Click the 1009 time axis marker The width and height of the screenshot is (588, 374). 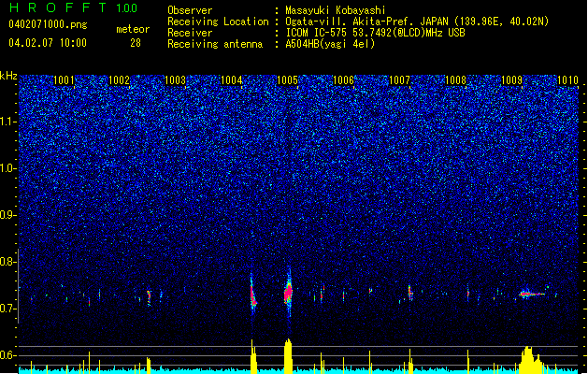point(511,80)
